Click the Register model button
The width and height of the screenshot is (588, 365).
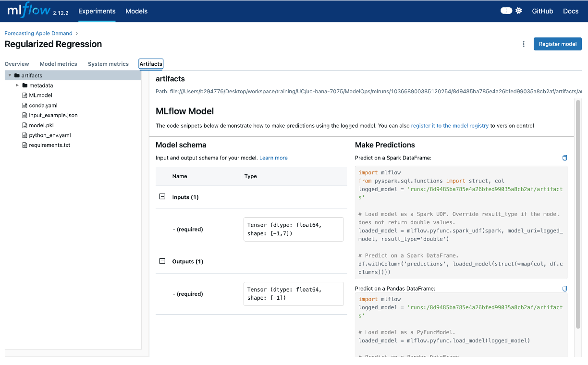click(x=558, y=44)
